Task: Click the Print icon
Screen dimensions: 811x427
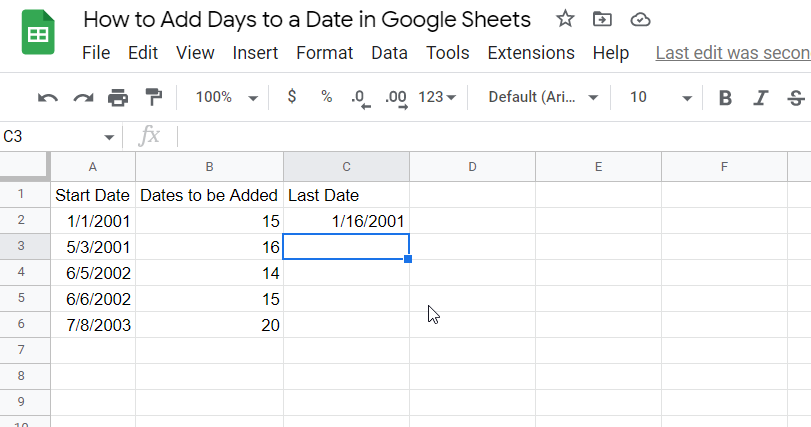Action: tap(118, 97)
